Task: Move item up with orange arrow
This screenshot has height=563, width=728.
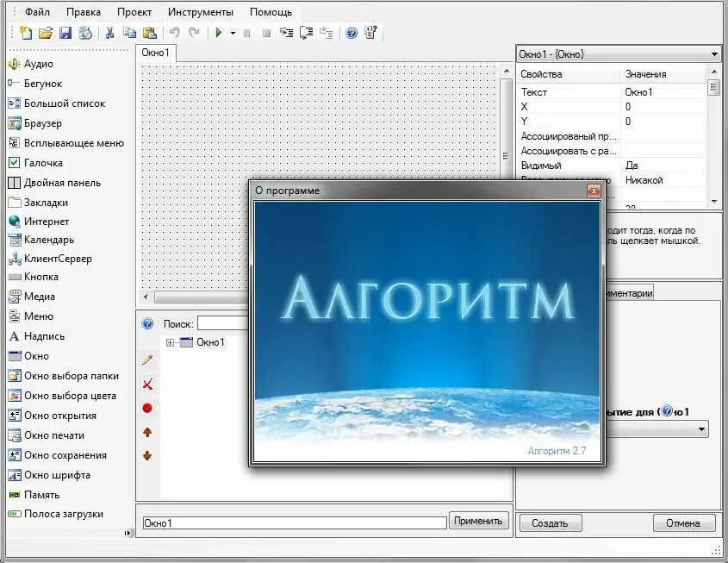Action: [147, 433]
